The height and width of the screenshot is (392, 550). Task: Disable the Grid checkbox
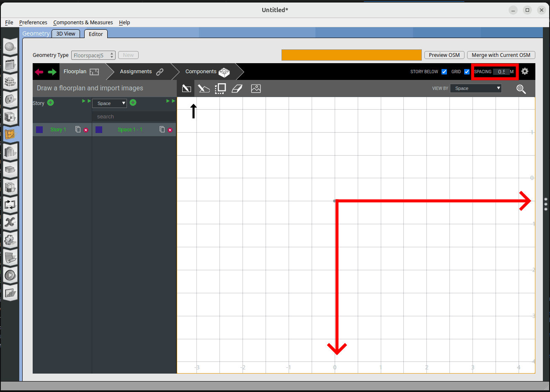click(x=467, y=72)
